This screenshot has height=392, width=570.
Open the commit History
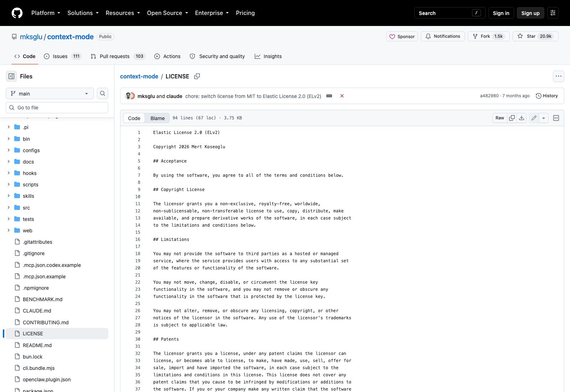(x=547, y=96)
